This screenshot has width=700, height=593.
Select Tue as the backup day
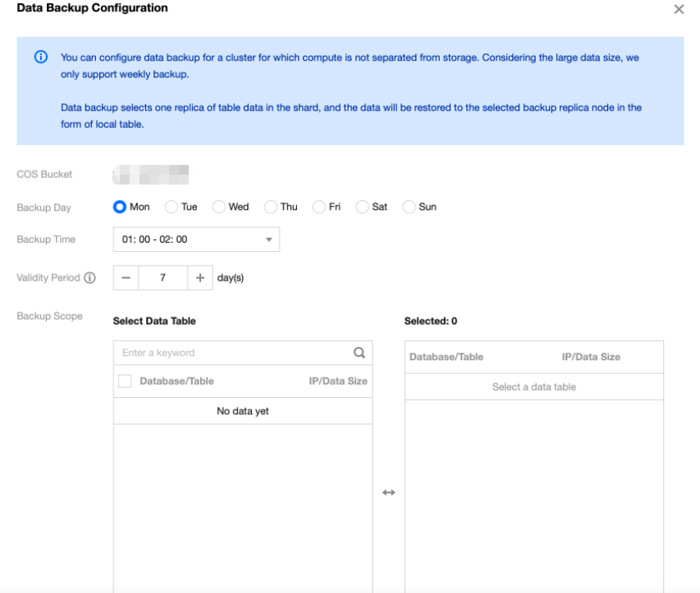pos(172,208)
